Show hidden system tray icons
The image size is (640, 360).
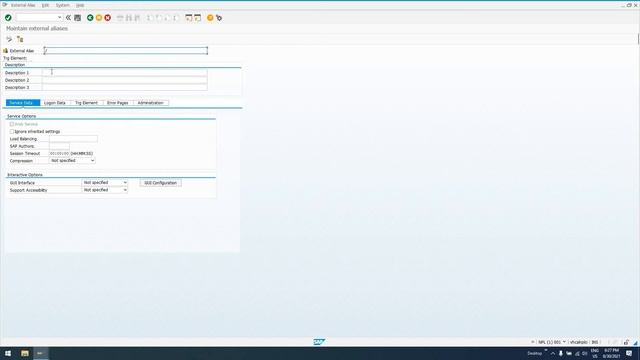click(553, 353)
